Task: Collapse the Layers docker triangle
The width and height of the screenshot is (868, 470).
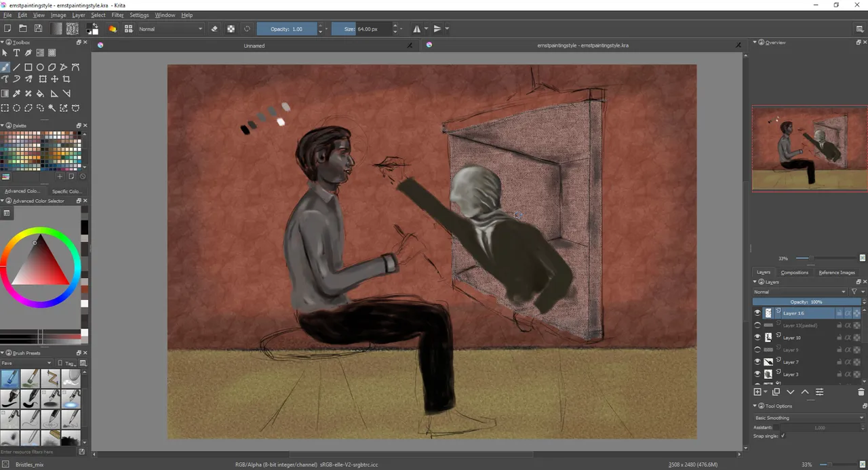Action: tap(755, 281)
